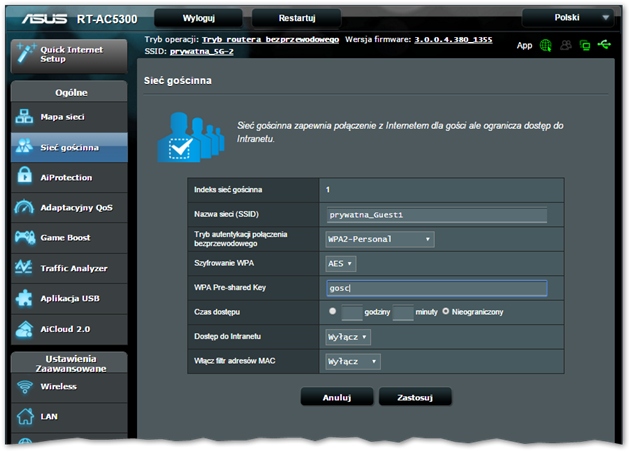Select the Nieograniczony access time radio button

pyautogui.click(x=446, y=311)
